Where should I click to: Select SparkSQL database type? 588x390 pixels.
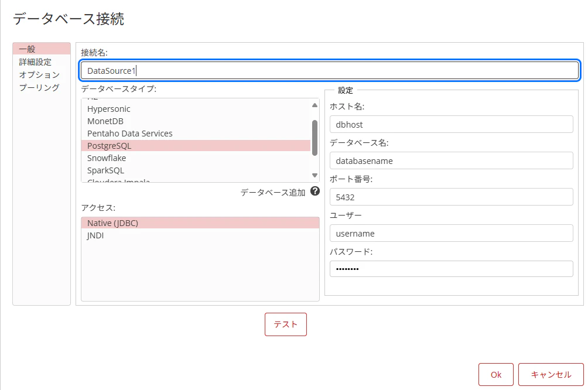(196, 170)
